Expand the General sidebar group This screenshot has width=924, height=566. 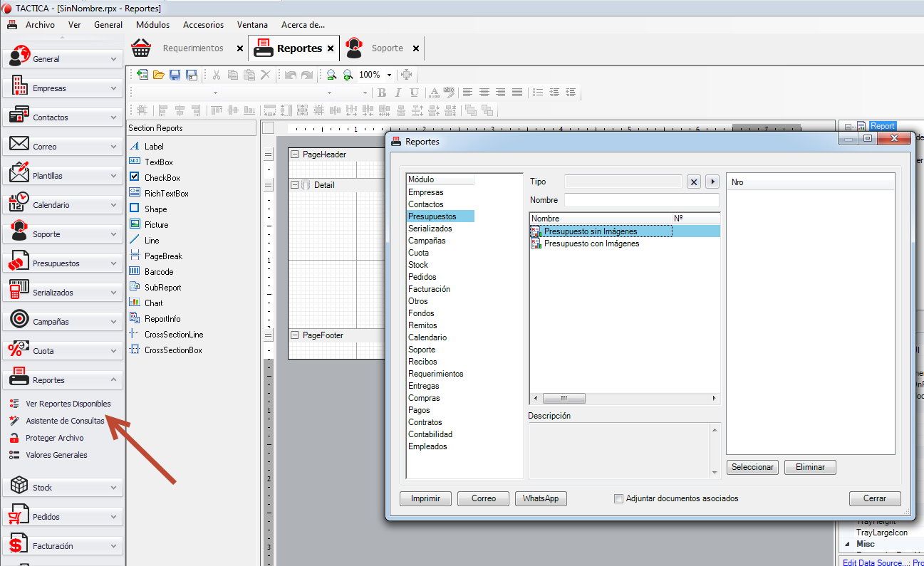[63, 58]
